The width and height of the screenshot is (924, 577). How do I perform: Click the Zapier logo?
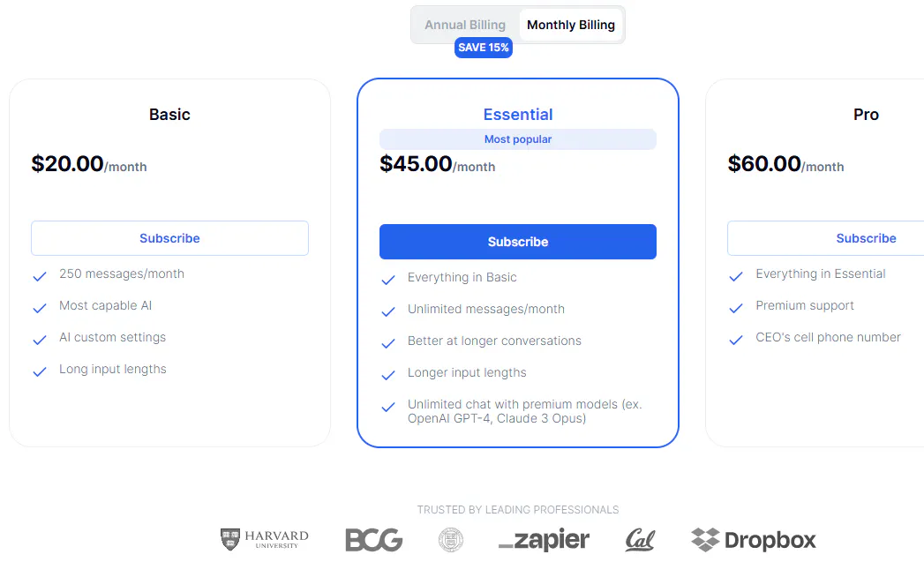click(x=544, y=540)
